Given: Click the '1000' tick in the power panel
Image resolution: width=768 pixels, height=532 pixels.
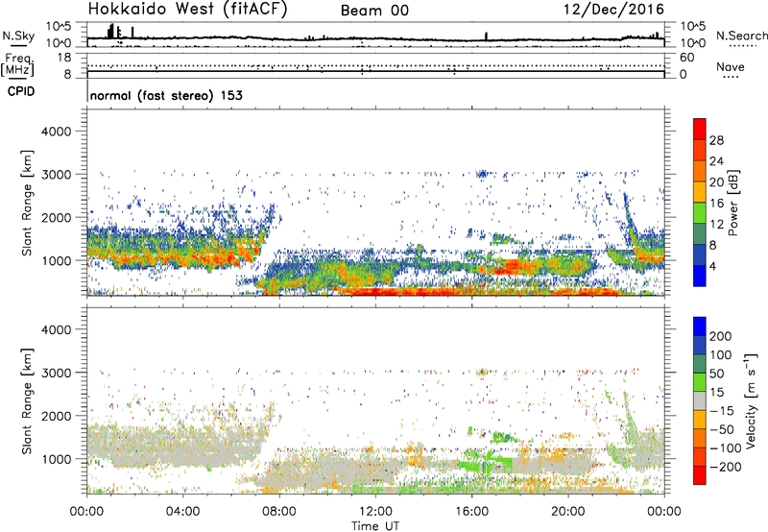Looking at the screenshot, I should click(x=56, y=260).
